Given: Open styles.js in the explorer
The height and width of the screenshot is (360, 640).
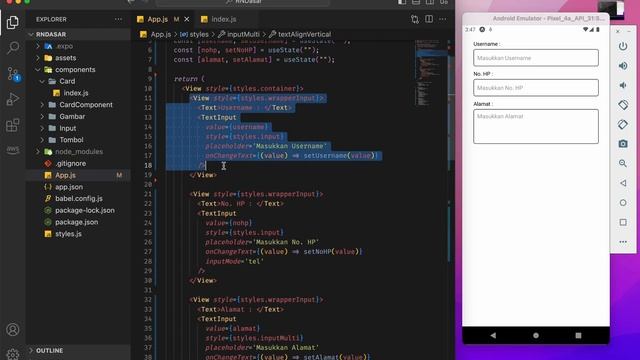Looking at the screenshot, I should (x=68, y=234).
